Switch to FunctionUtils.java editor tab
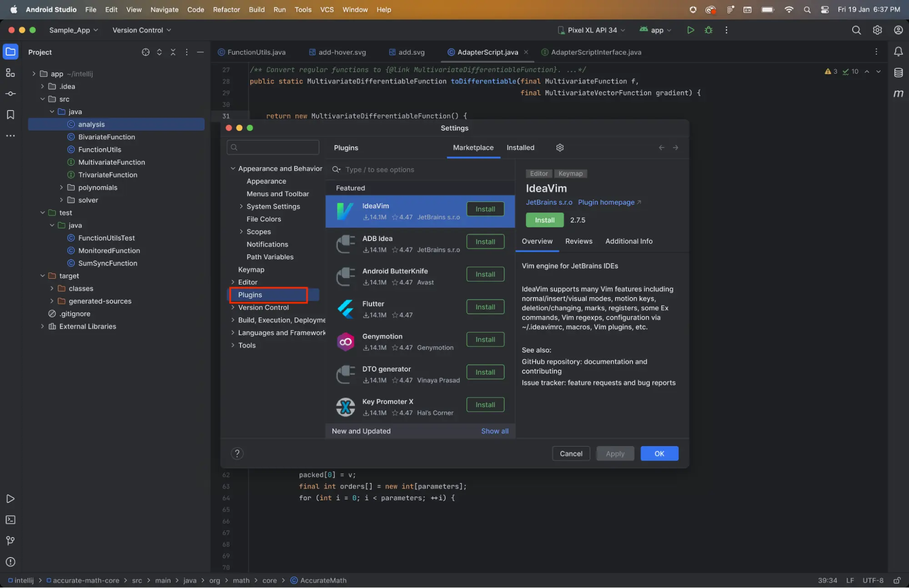The width and height of the screenshot is (909, 588). pos(251,52)
